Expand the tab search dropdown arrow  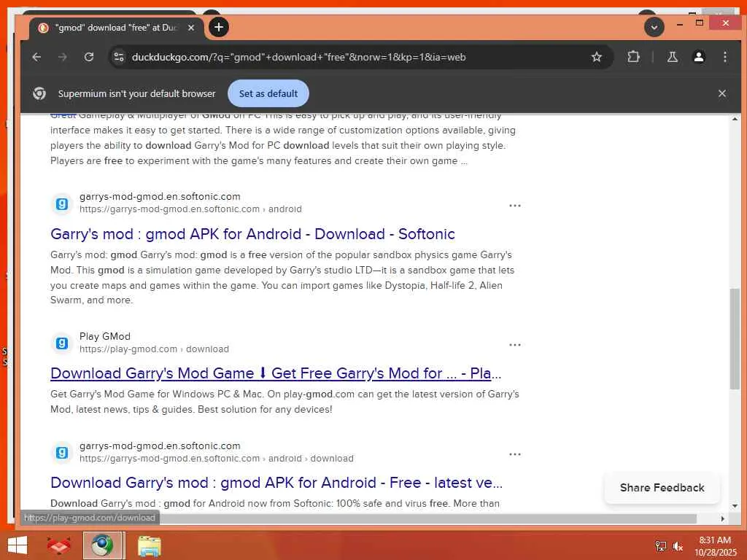click(654, 27)
